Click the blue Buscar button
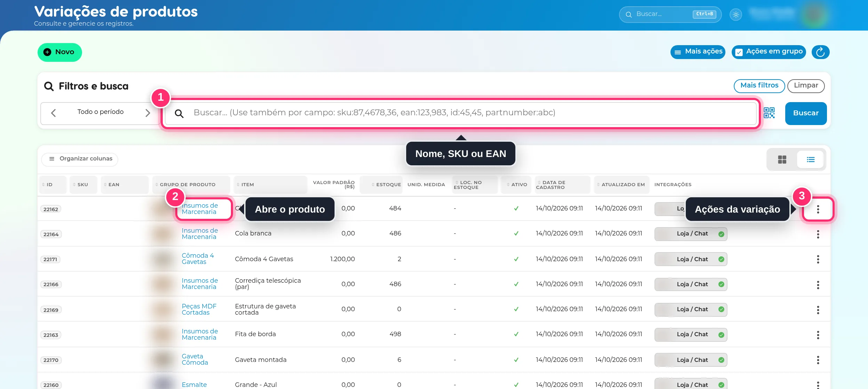 tap(806, 113)
